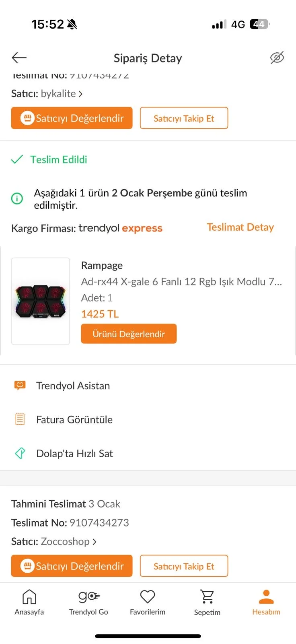Image resolution: width=296 pixels, height=644 pixels.
Task: Open the Teslimat Detay link
Action: click(240, 227)
